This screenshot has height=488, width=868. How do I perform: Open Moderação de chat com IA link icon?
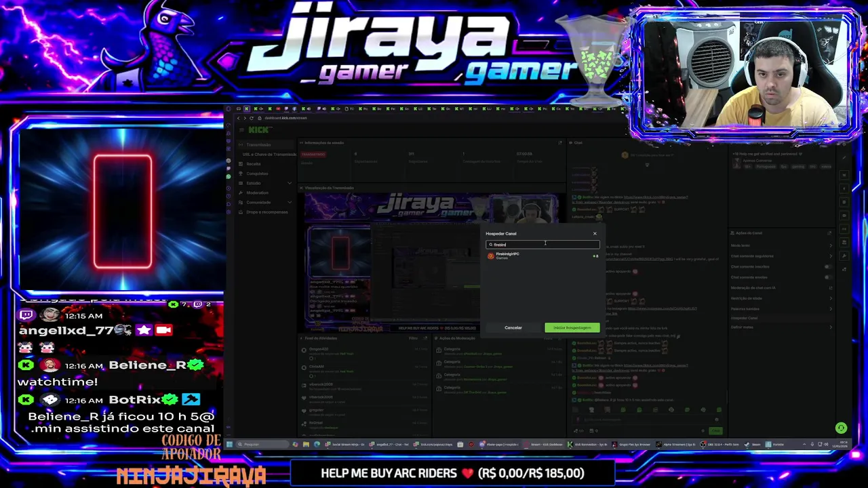coord(831,287)
